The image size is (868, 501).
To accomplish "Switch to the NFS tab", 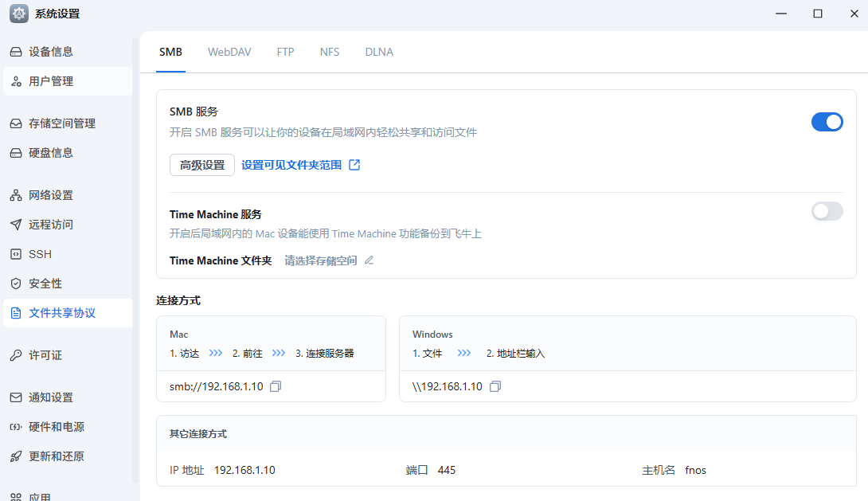I will click(x=330, y=52).
